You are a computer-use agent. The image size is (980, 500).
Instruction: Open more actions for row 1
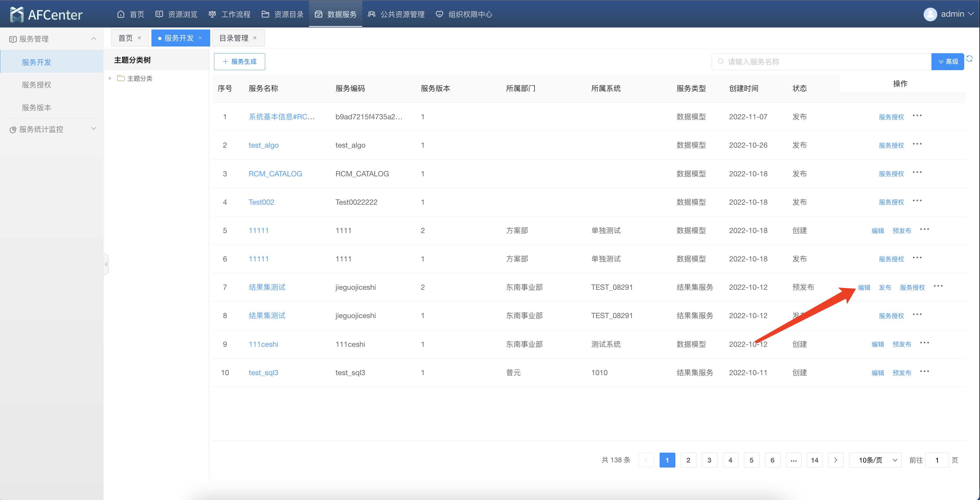coord(917,116)
